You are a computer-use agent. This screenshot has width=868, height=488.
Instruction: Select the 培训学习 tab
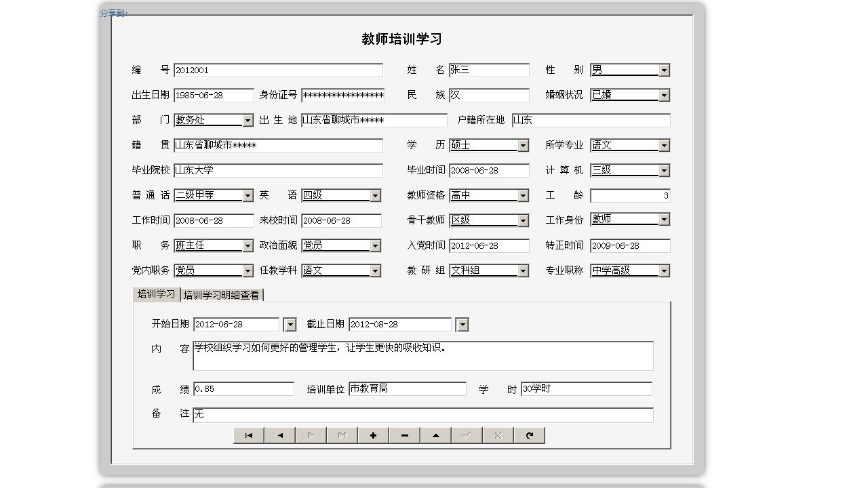157,295
